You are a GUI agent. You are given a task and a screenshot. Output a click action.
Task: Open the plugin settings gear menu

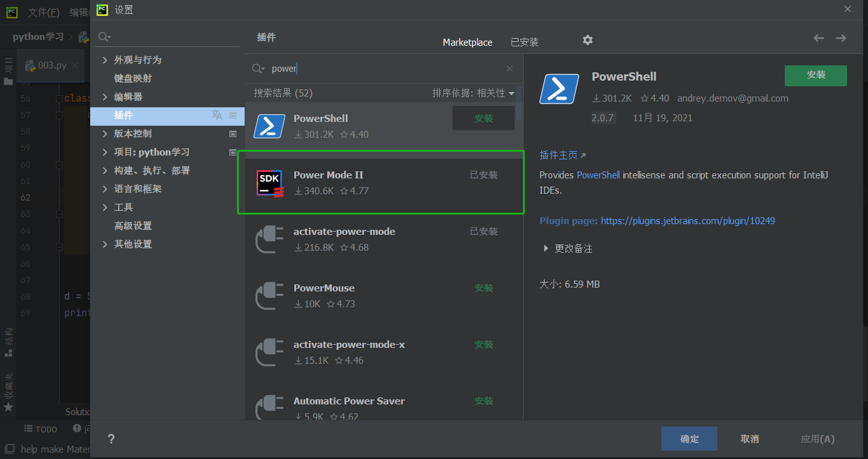588,40
